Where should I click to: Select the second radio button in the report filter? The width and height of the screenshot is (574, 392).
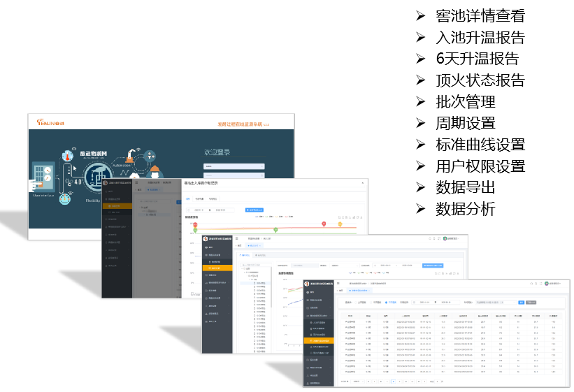(372, 303)
